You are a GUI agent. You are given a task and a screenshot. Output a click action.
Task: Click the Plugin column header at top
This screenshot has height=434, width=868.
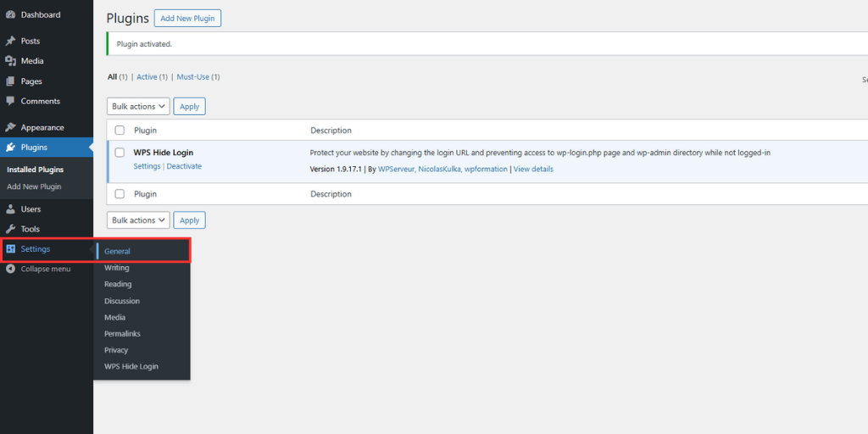[x=145, y=131]
